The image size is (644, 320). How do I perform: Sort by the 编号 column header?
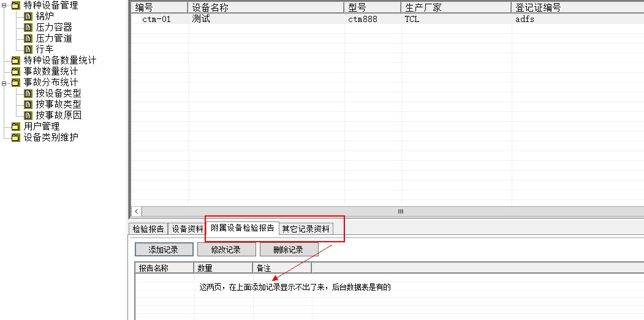point(159,7)
